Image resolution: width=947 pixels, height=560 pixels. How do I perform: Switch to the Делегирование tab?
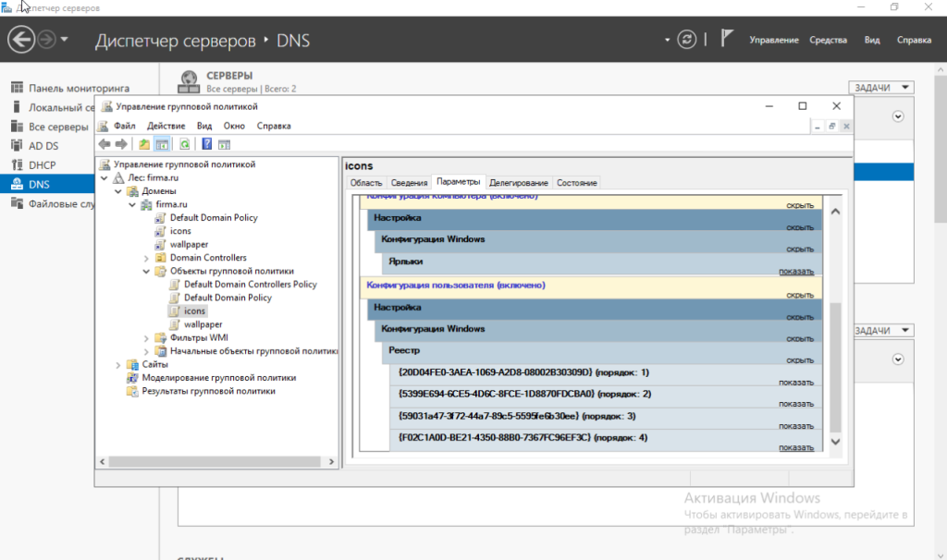click(518, 183)
